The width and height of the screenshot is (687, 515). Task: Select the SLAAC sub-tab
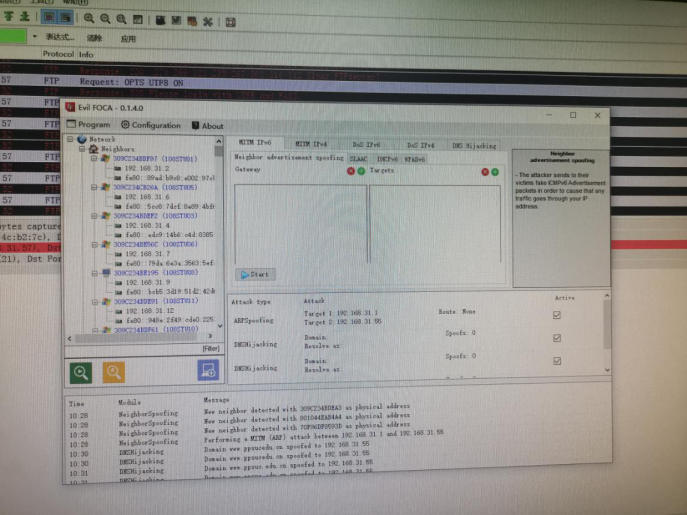click(358, 159)
